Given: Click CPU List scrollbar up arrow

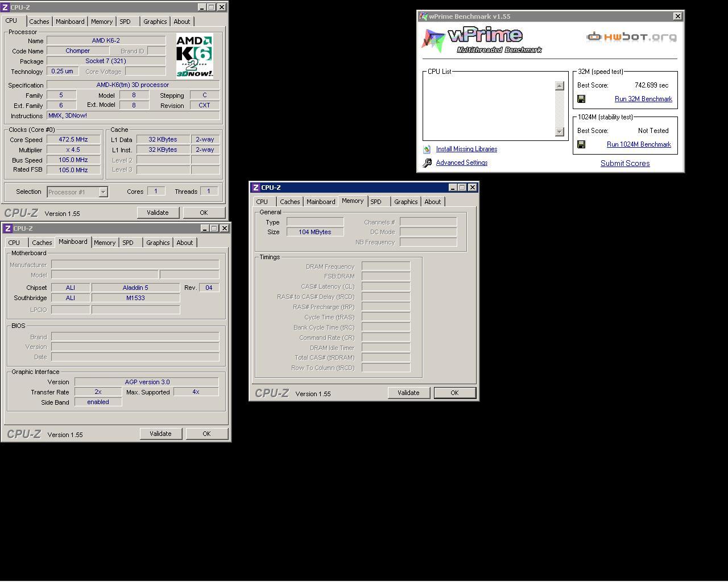Looking at the screenshot, I should point(559,86).
